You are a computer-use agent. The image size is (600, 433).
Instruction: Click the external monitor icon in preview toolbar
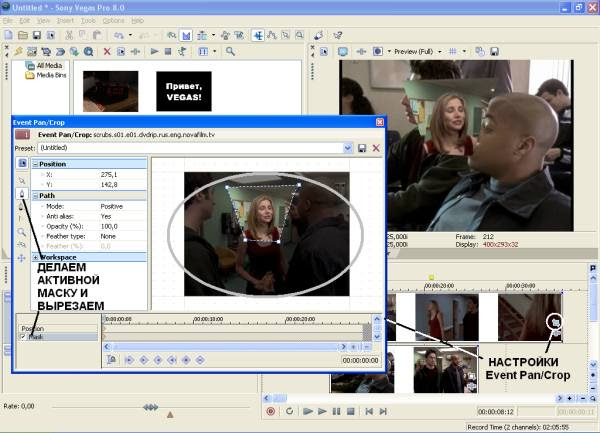(x=342, y=52)
